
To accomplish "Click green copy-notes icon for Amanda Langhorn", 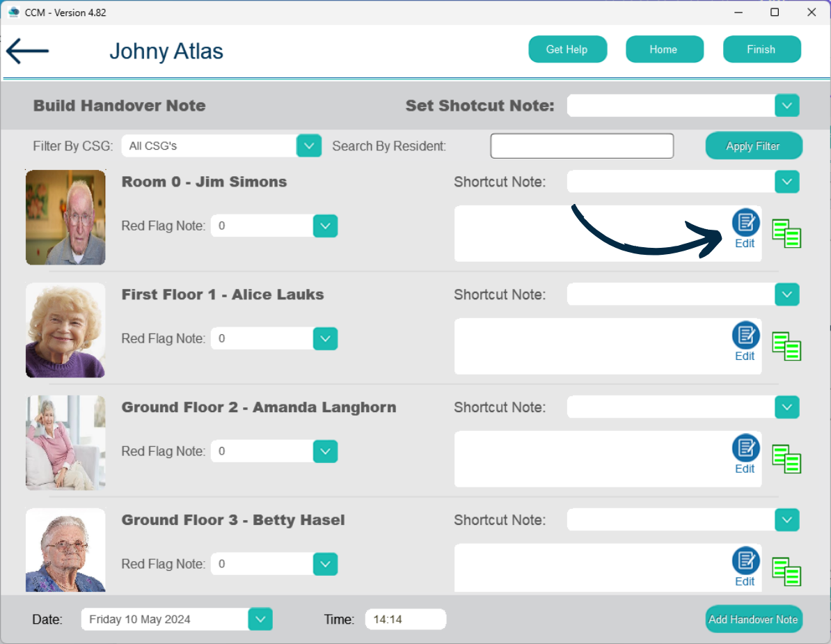I will point(786,459).
